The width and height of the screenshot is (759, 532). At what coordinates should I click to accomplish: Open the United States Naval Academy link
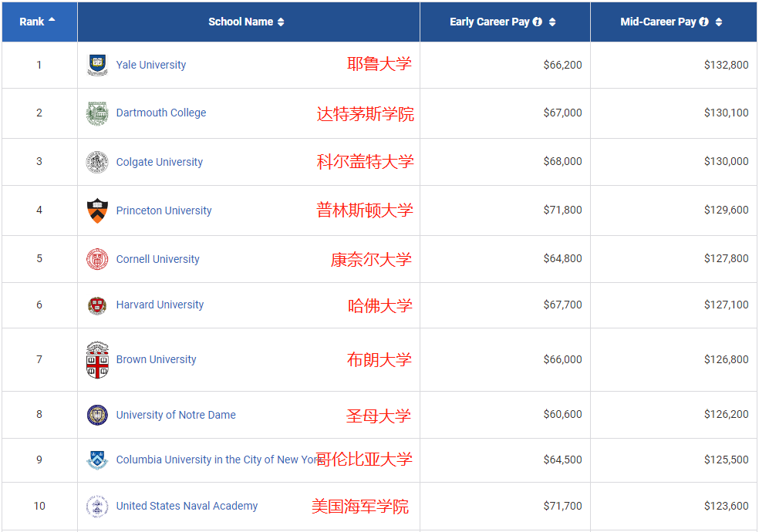click(187, 506)
